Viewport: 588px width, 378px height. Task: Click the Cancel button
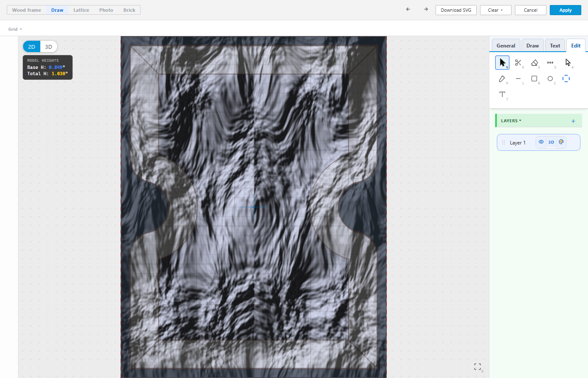[x=530, y=10]
